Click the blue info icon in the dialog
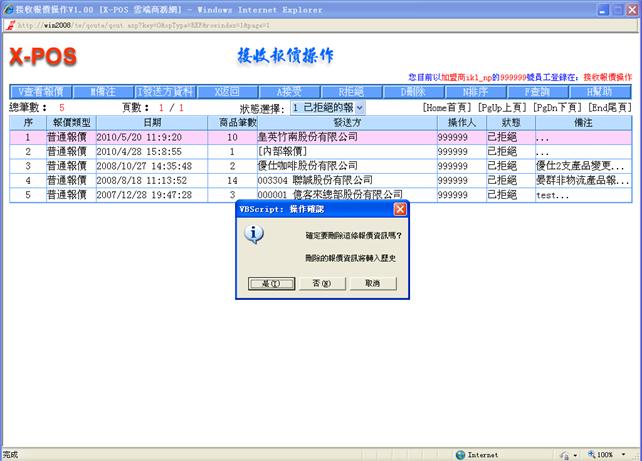The height and width of the screenshot is (461, 642). pyautogui.click(x=256, y=235)
